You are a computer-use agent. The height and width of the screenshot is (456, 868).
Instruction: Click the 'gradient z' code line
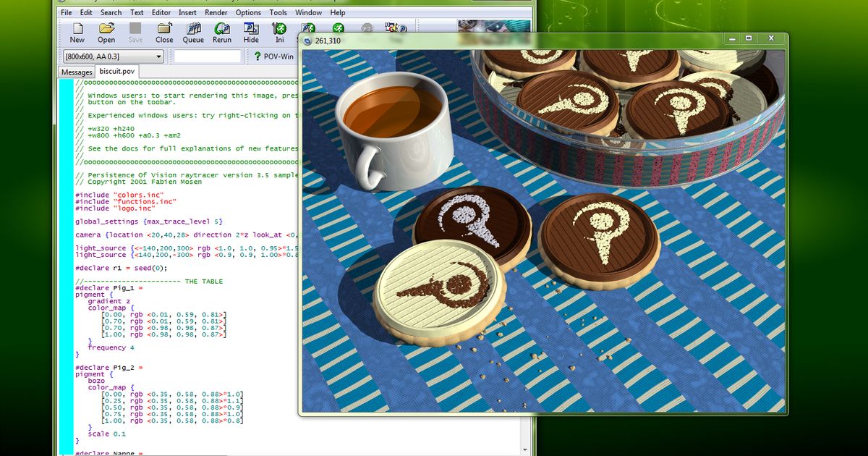(110, 301)
